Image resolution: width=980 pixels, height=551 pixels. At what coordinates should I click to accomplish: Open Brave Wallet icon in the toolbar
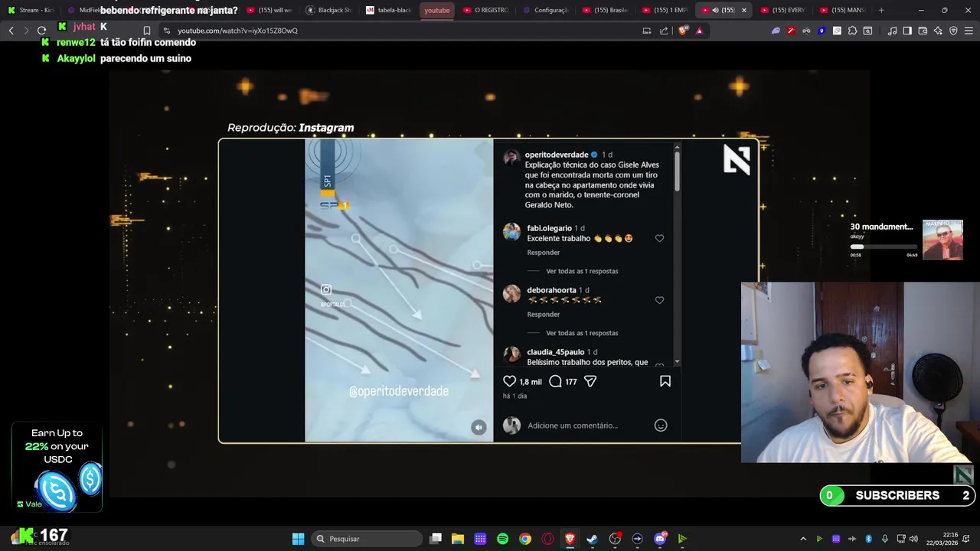tap(923, 31)
